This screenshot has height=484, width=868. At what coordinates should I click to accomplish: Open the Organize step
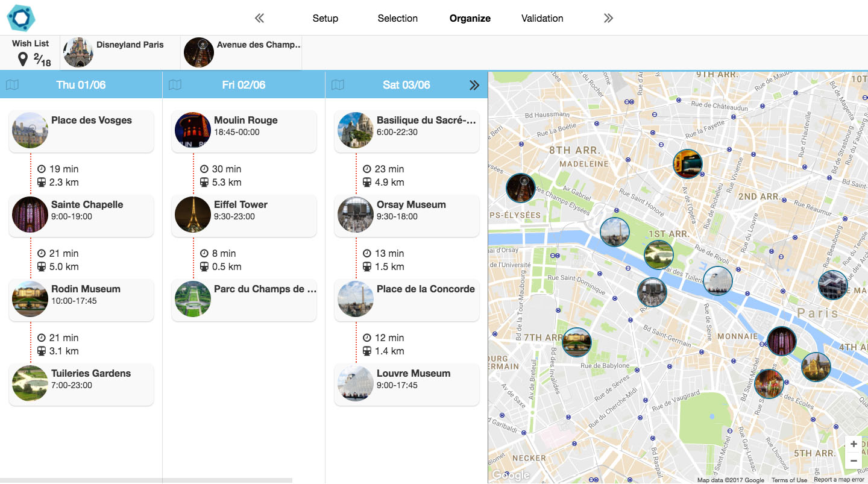470,18
